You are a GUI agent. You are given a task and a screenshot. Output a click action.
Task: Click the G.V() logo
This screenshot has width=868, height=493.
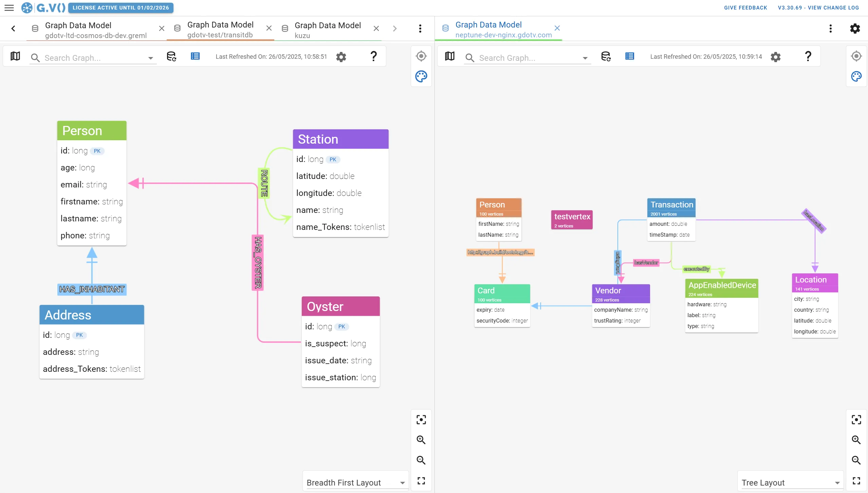[x=43, y=7]
